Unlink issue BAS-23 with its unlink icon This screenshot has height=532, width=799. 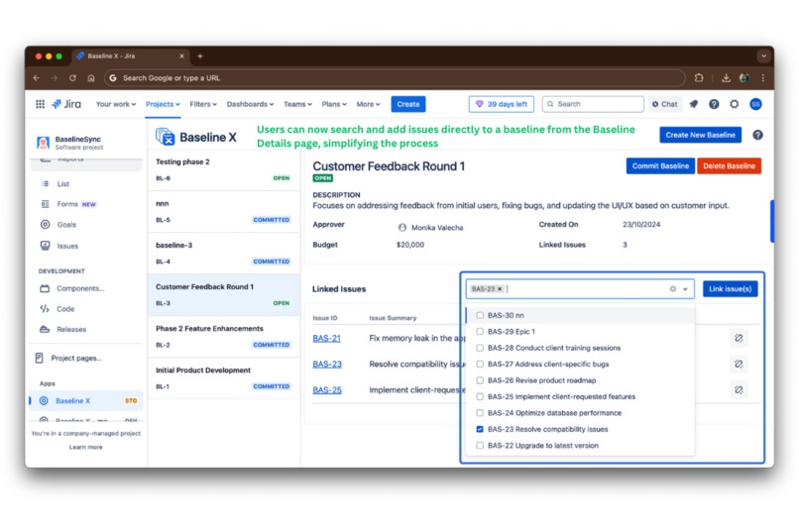click(739, 364)
